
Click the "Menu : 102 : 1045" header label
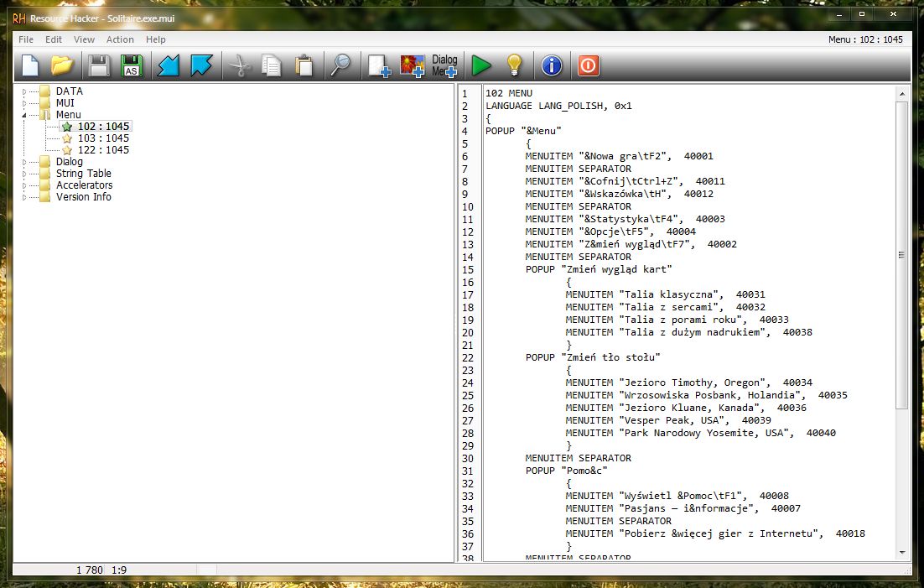tap(865, 39)
